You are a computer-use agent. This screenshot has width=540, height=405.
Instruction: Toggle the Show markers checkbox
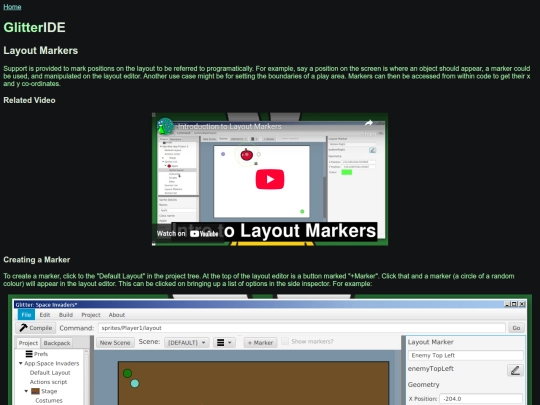point(285,341)
